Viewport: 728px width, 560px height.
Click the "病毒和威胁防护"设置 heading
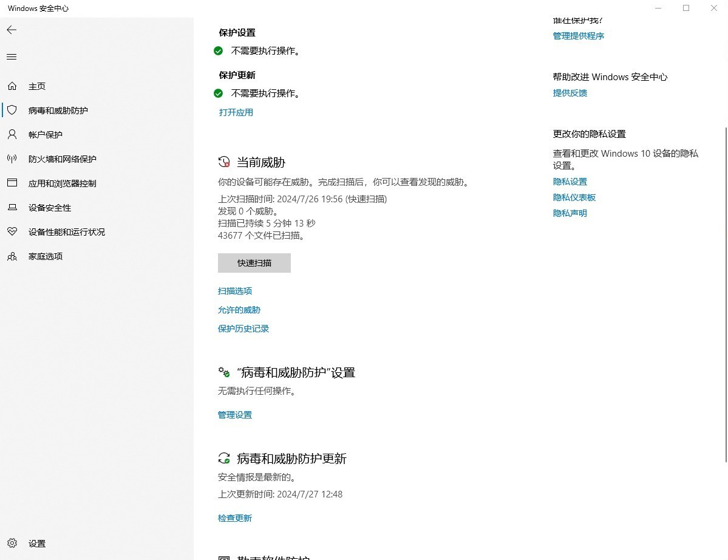296,372
